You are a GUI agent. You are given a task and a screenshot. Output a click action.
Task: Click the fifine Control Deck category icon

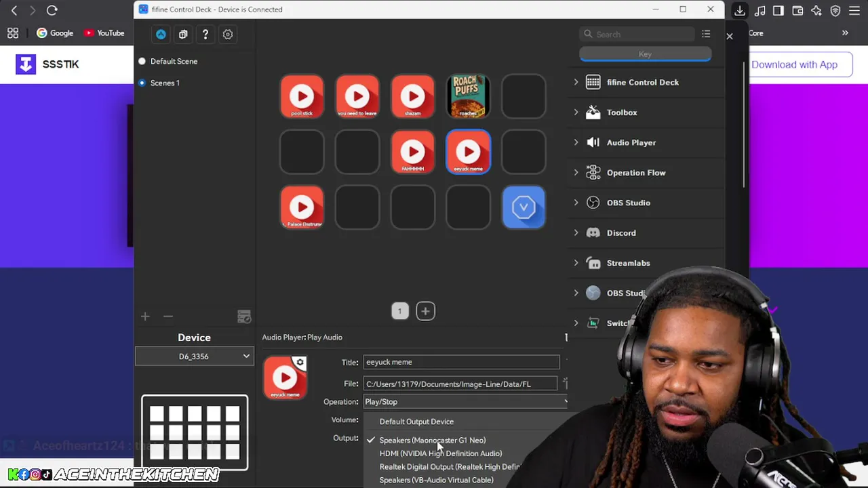pos(593,82)
